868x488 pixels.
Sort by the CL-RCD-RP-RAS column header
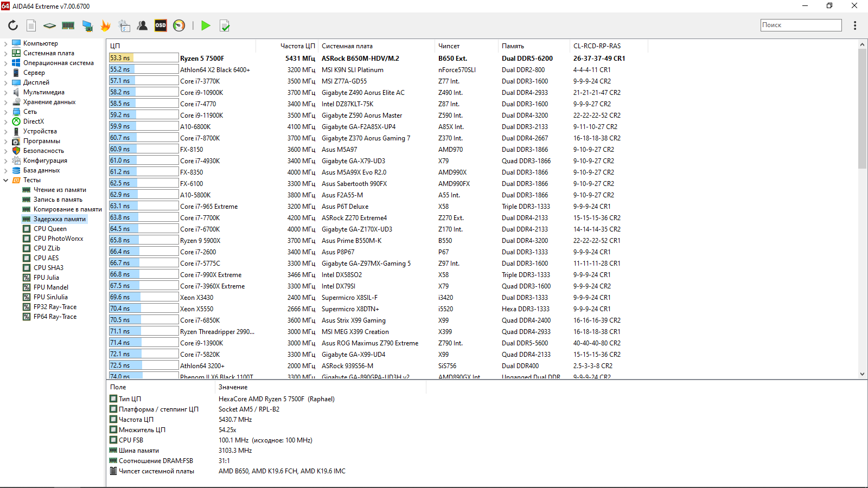click(608, 46)
